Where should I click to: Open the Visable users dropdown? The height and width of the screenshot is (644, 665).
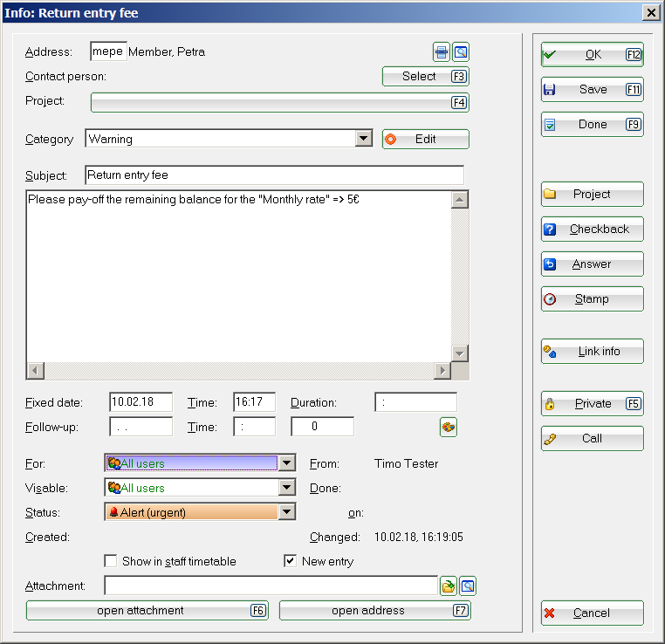point(286,488)
